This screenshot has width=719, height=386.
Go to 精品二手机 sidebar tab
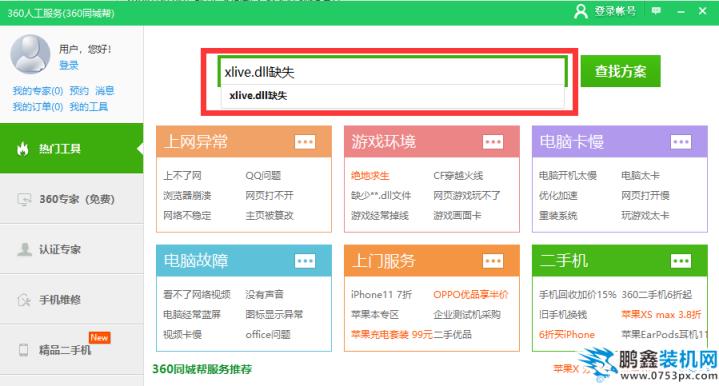click(72, 350)
